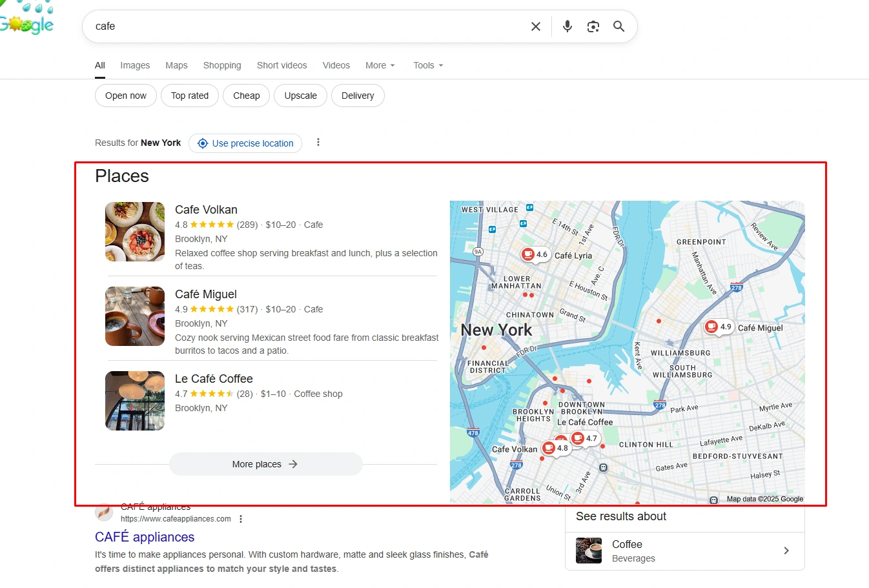
Task: Click the See results about heading
Action: [621, 516]
